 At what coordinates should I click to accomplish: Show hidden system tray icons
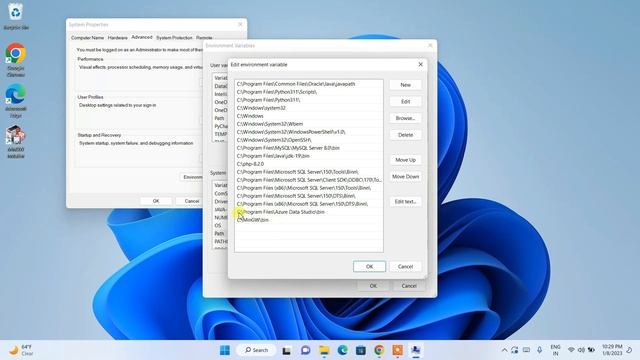click(x=504, y=350)
